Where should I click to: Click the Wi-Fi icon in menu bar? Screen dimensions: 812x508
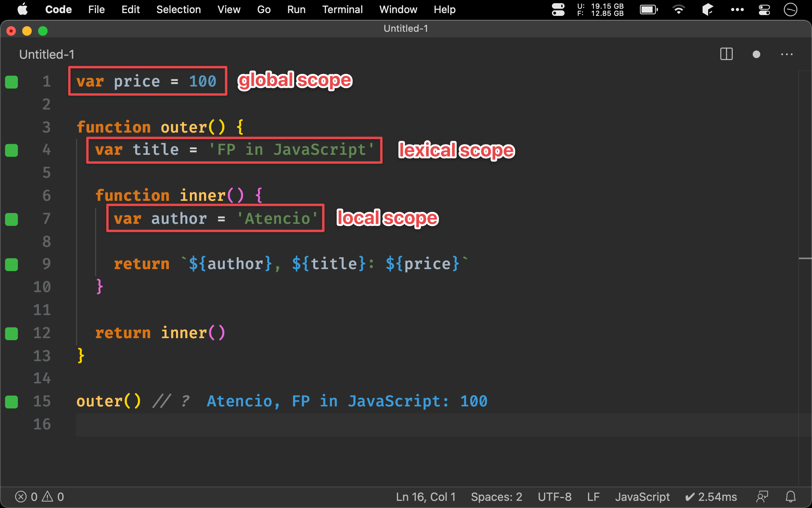point(678,10)
